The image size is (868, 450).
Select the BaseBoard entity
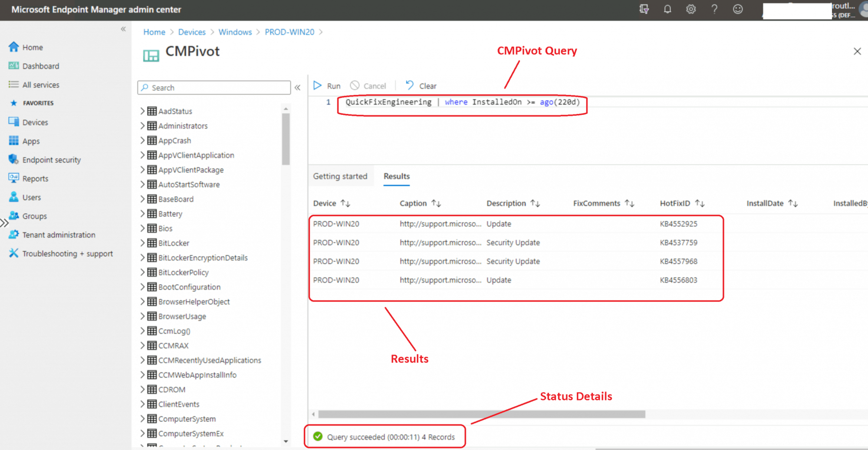point(176,199)
